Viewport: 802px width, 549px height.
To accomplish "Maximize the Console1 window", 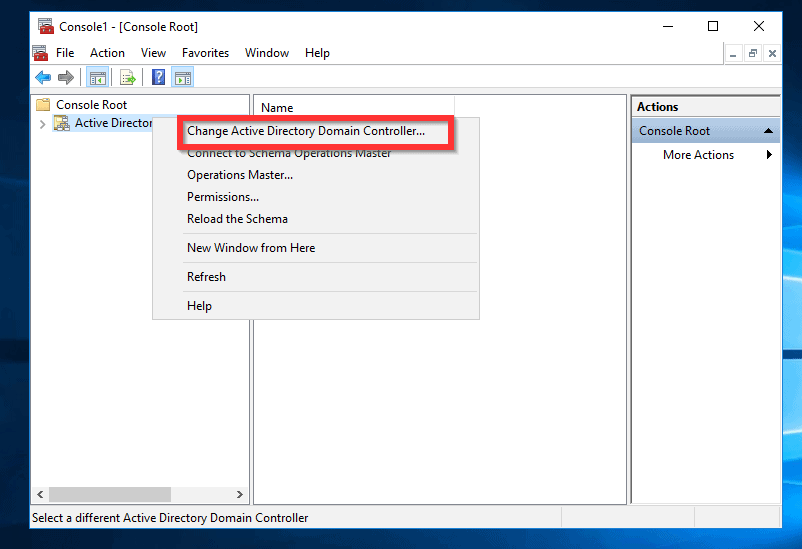I will pos(712,26).
